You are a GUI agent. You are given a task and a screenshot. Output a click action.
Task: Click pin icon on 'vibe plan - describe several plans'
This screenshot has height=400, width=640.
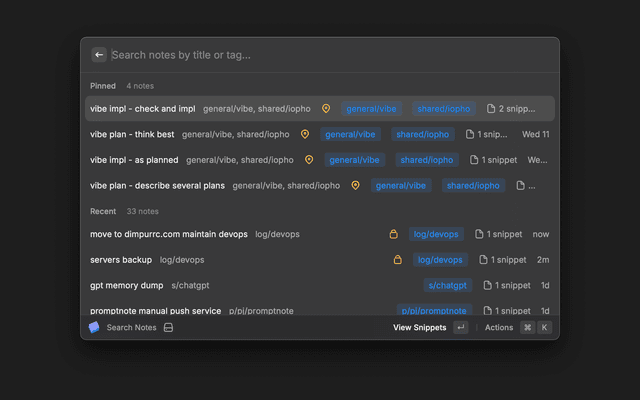tap(355, 185)
